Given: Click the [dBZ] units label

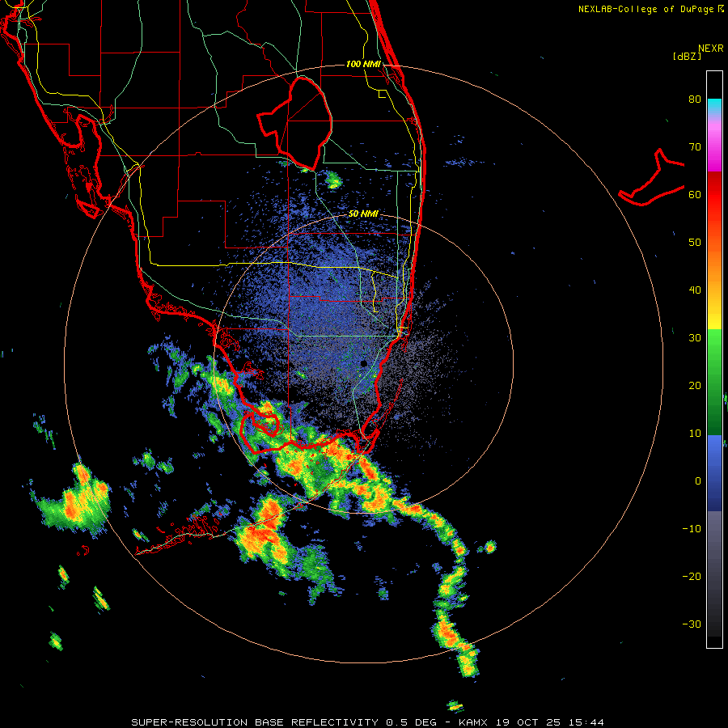Looking at the screenshot, I should [687, 57].
